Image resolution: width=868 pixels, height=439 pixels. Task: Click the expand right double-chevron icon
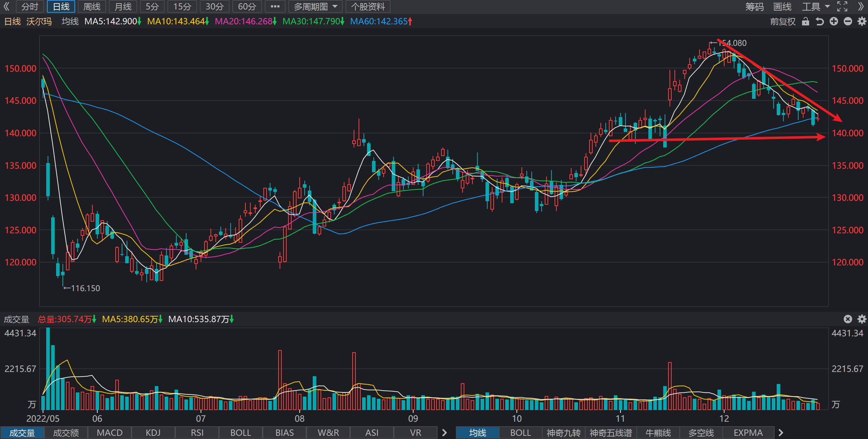pyautogui.click(x=860, y=6)
